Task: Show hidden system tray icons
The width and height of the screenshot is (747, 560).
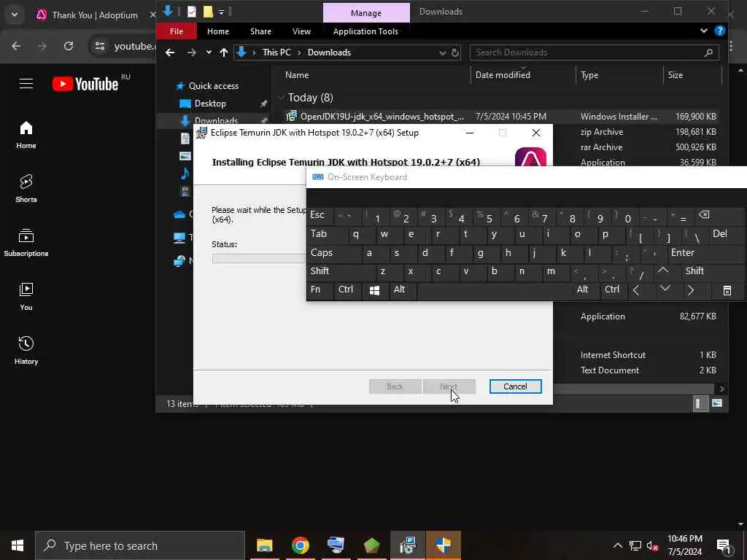Action: (x=617, y=545)
